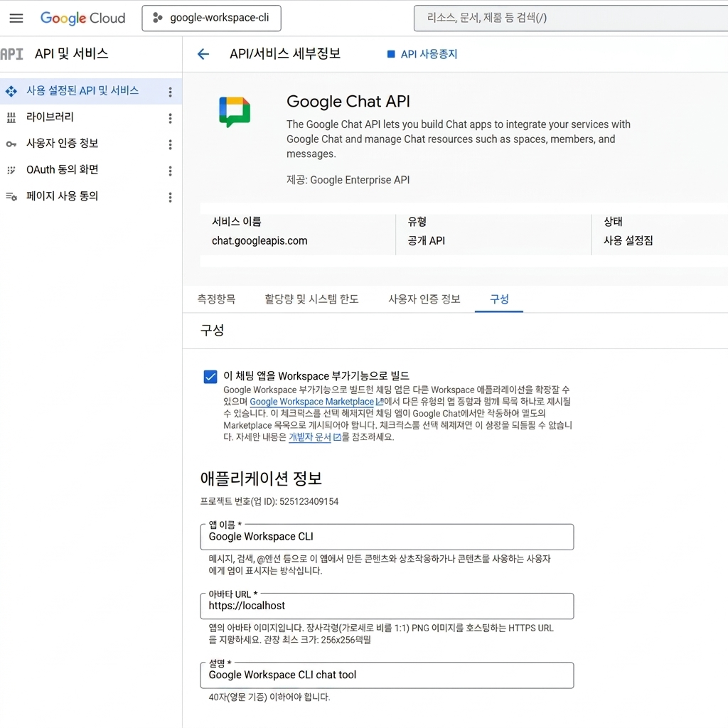Open more options for 사용 설정된 API 및 서비스
Screen dimensions: 728x728
tap(171, 92)
